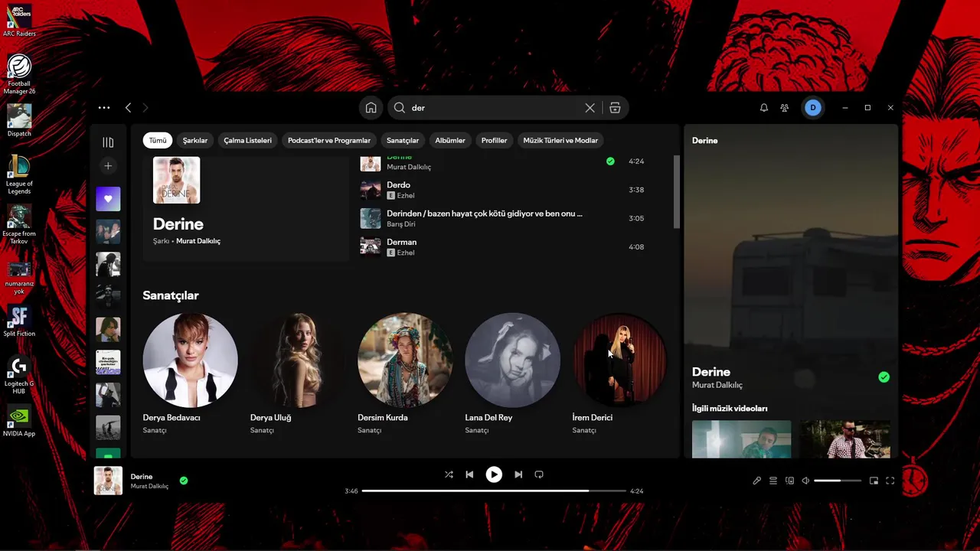Mute with the volume speaker icon

[805, 481]
